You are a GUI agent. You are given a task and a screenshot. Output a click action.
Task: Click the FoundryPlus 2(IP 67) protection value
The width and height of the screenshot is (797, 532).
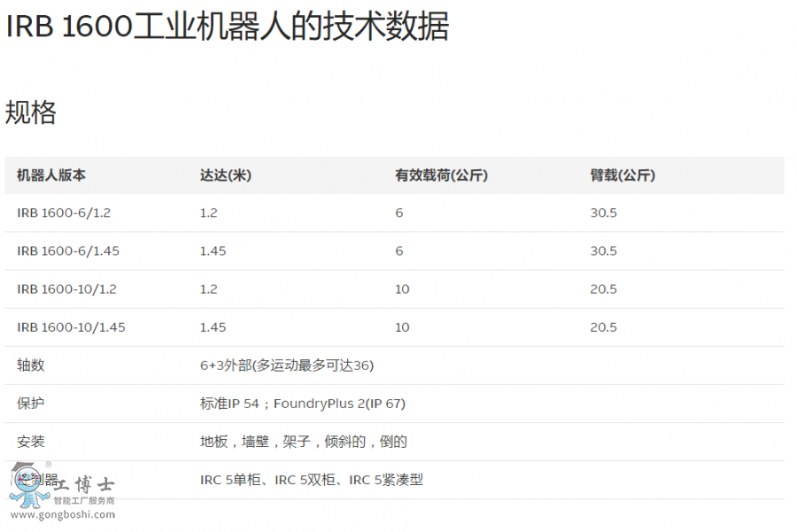coord(341,403)
